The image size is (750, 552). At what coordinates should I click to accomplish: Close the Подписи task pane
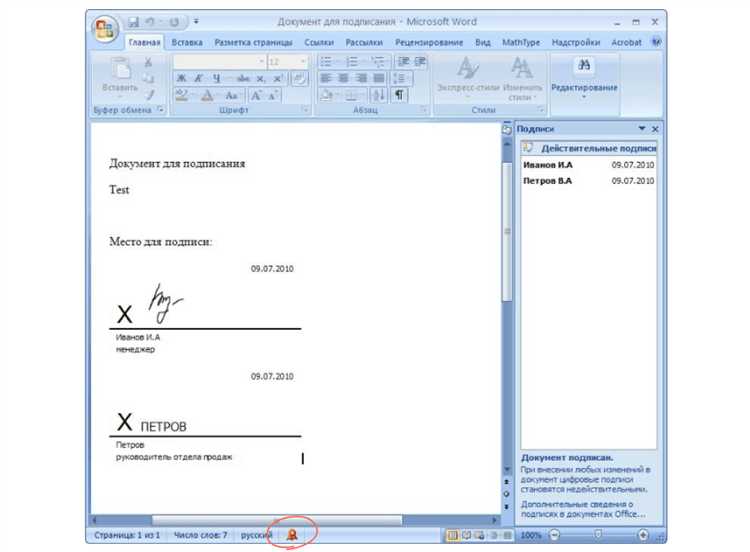point(655,129)
